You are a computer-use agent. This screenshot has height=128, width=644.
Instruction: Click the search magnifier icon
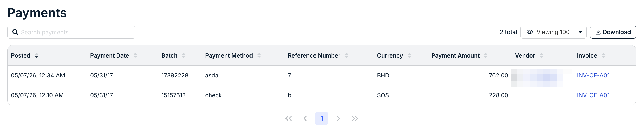click(15, 32)
